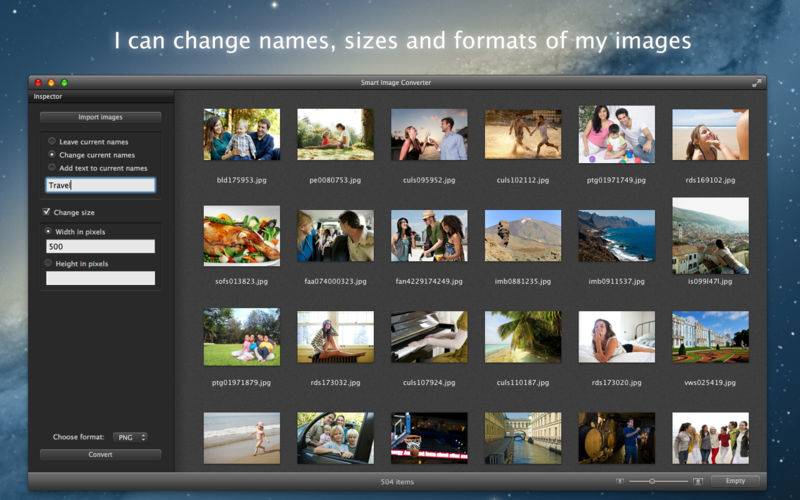Select the man beside barrel thumbnail

click(x=617, y=438)
